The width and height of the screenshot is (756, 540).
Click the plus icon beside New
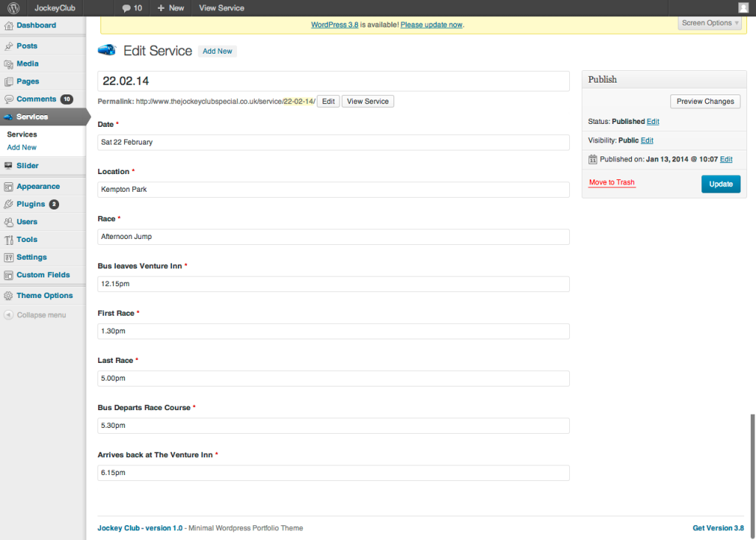tap(161, 7)
